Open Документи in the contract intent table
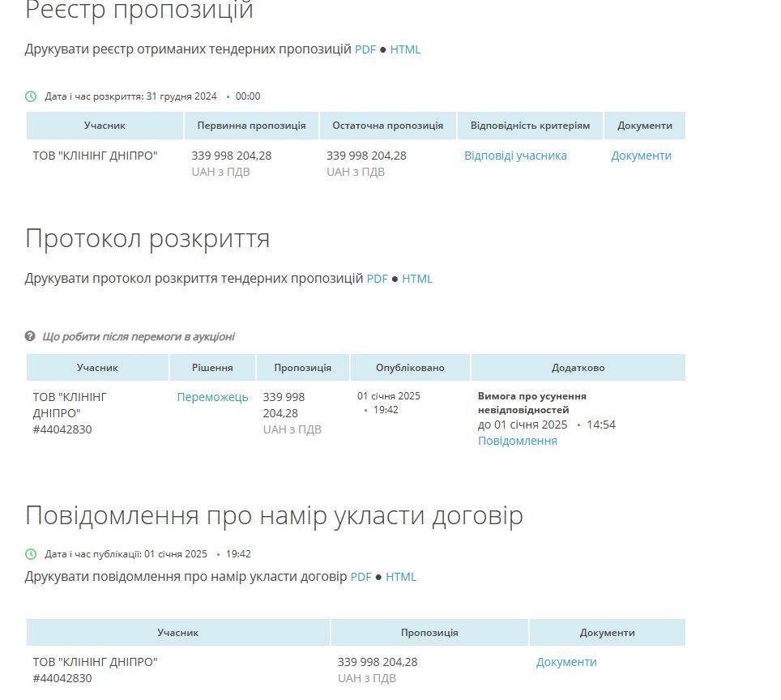This screenshot has width=781, height=700. pyautogui.click(x=566, y=662)
